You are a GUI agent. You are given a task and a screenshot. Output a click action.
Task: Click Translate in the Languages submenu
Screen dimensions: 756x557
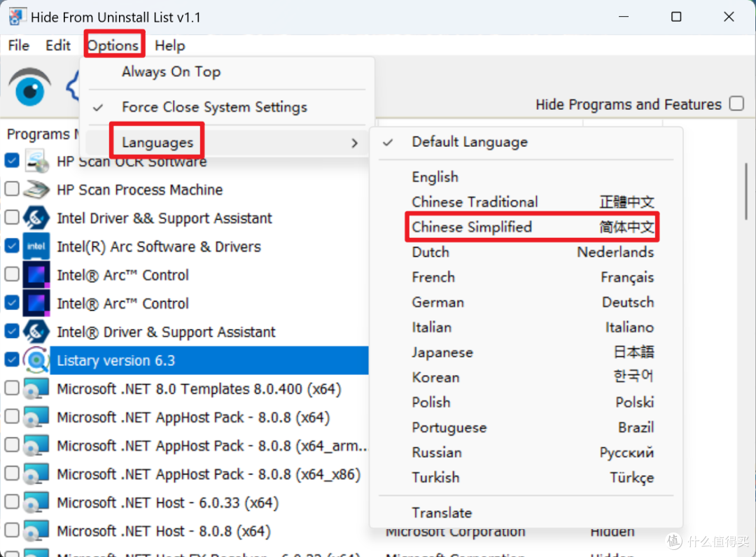click(x=526, y=512)
